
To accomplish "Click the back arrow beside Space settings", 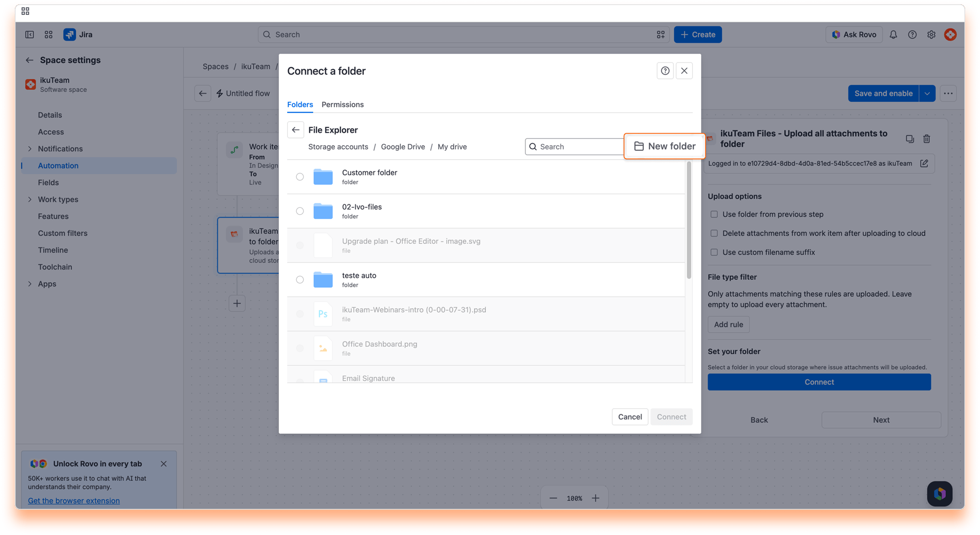I will click(x=30, y=60).
